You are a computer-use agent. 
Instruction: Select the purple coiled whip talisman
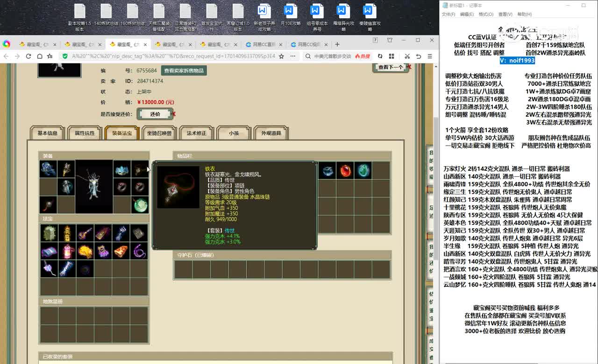point(139,251)
